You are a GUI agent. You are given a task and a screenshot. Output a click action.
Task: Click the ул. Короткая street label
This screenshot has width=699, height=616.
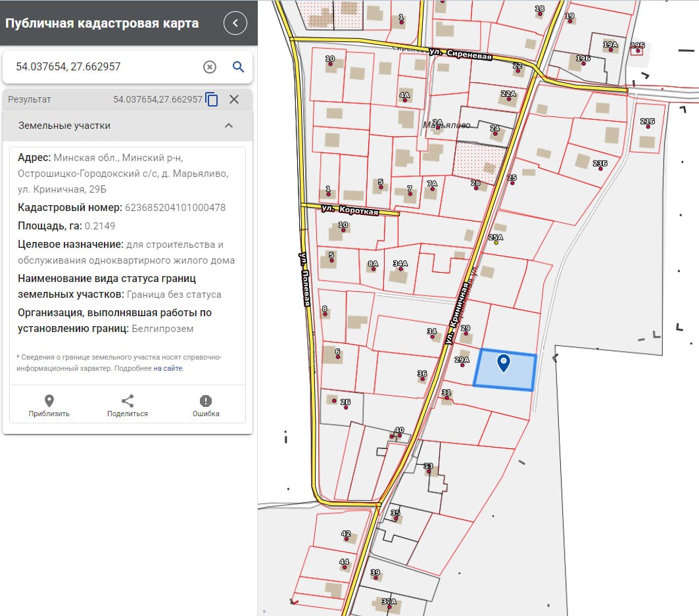pos(350,210)
